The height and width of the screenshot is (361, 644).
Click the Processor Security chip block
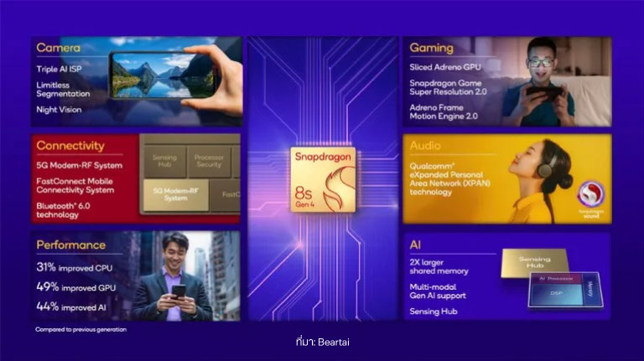[209, 161]
